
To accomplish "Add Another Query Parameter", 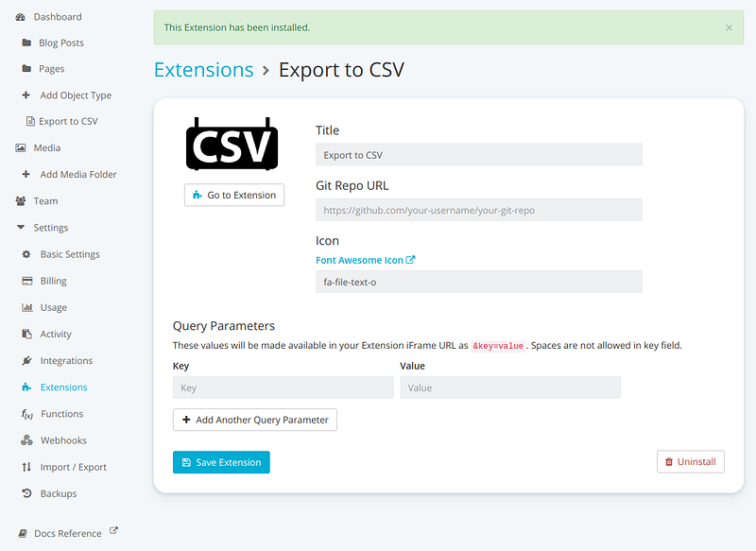I will pyautogui.click(x=254, y=420).
